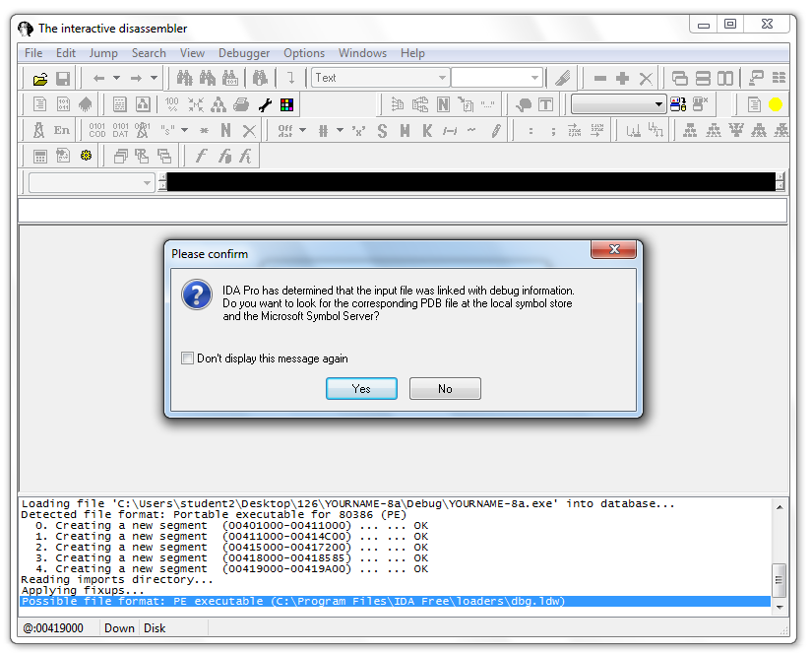Click the output window scroll-down arrow
Screen dimensions: 812x653
pos(779,607)
